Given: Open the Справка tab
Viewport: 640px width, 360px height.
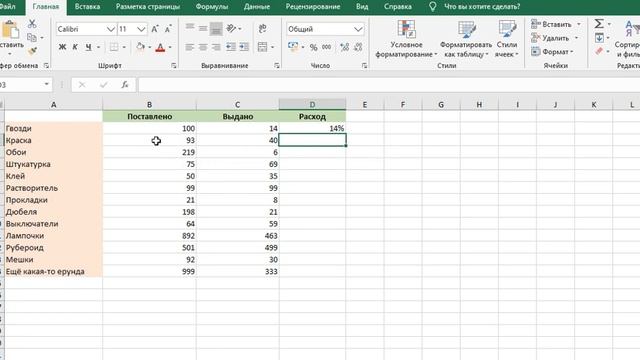Looking at the screenshot, I should pos(398,7).
